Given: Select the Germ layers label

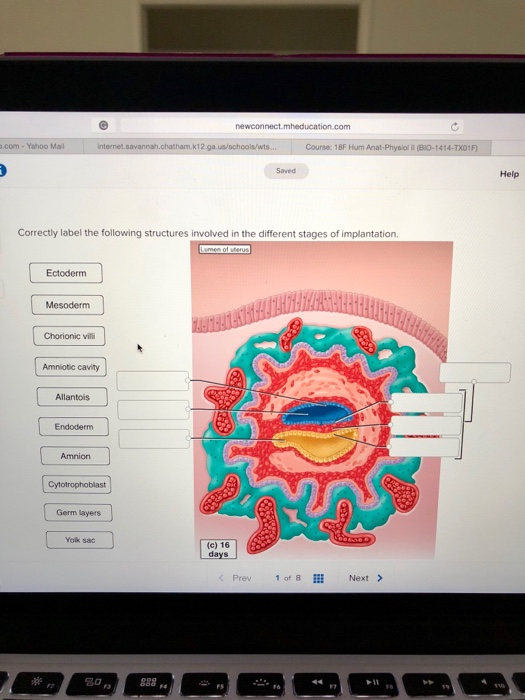Looking at the screenshot, I should pyautogui.click(x=79, y=512).
